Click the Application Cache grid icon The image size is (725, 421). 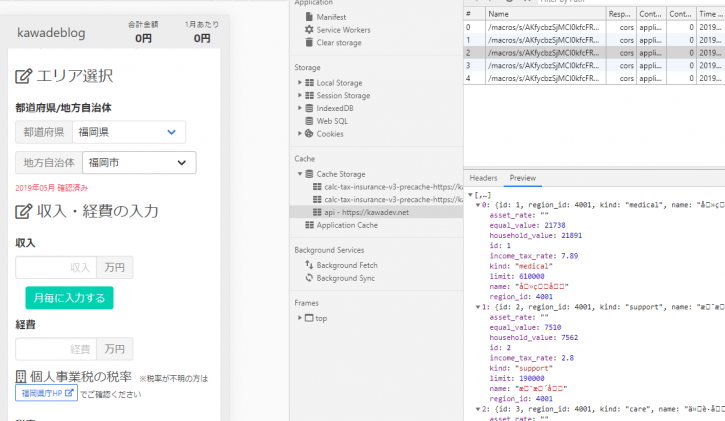309,225
